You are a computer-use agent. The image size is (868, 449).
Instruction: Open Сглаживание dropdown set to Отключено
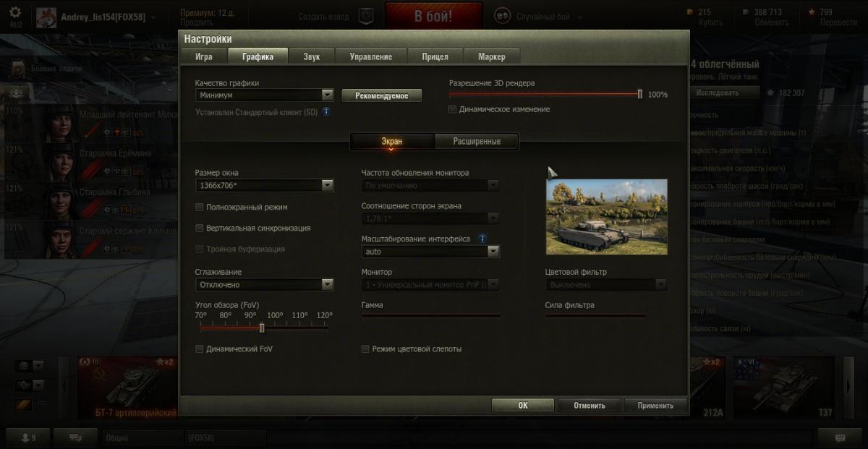[264, 285]
